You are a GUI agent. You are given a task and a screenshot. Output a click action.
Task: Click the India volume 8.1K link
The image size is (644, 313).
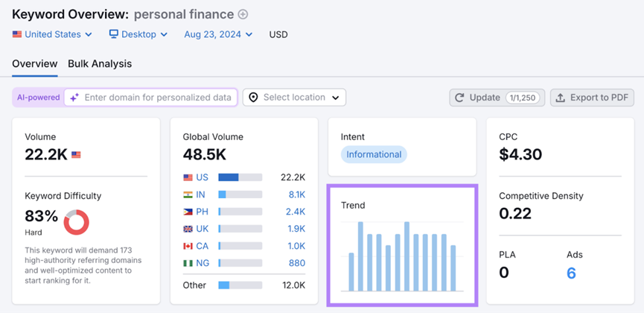tap(296, 195)
